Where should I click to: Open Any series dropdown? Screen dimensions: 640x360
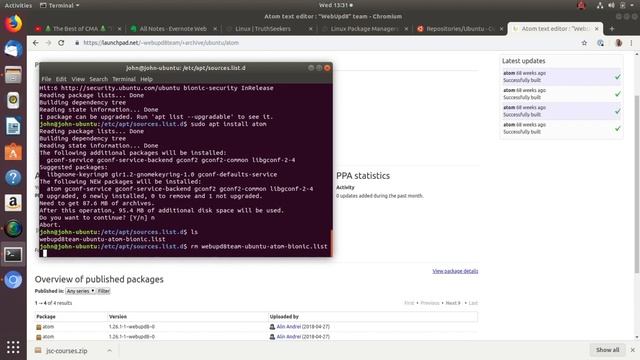(x=80, y=291)
